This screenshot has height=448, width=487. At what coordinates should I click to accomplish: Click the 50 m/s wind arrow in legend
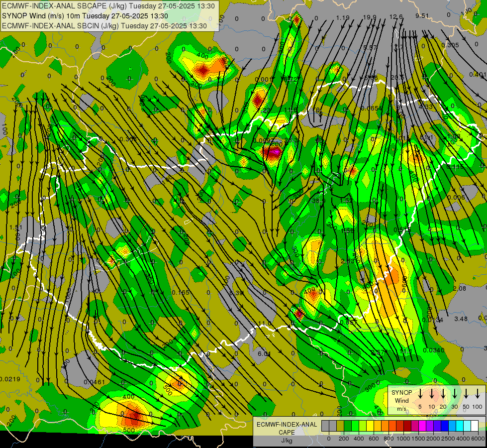click(x=466, y=394)
